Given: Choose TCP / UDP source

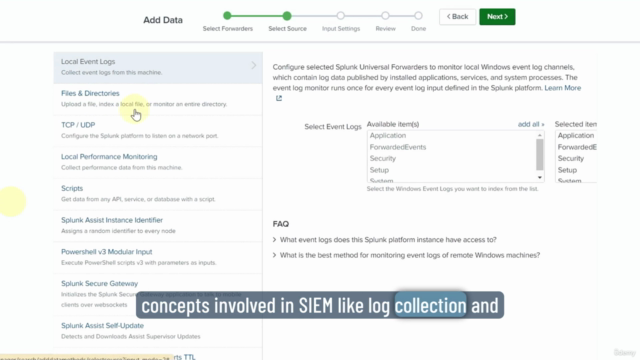Looking at the screenshot, I should 158,130.
